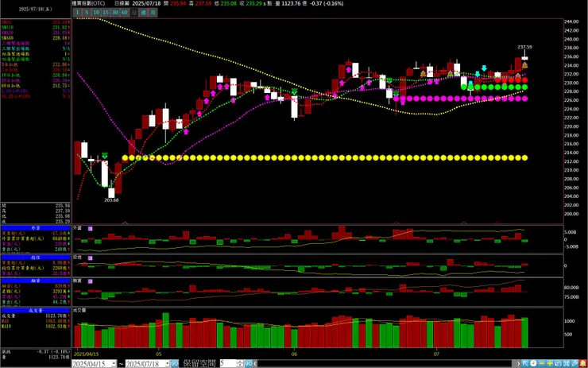Click the cursor arrow icon in bottom toolbar
The image size is (588, 368).
525,363
